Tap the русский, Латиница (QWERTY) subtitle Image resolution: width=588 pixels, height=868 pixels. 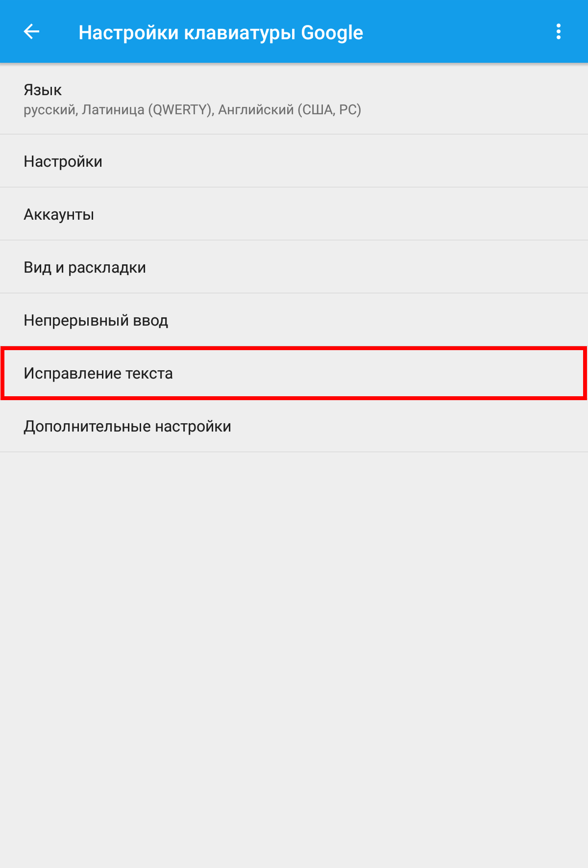click(x=118, y=110)
